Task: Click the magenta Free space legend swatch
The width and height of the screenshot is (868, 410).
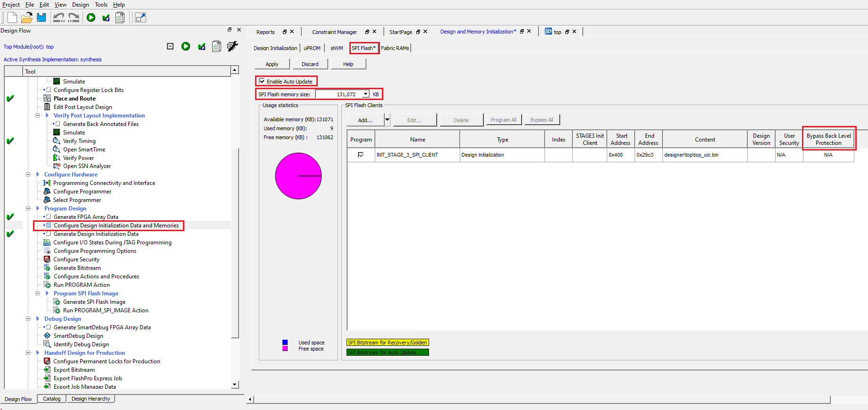Action: point(285,349)
